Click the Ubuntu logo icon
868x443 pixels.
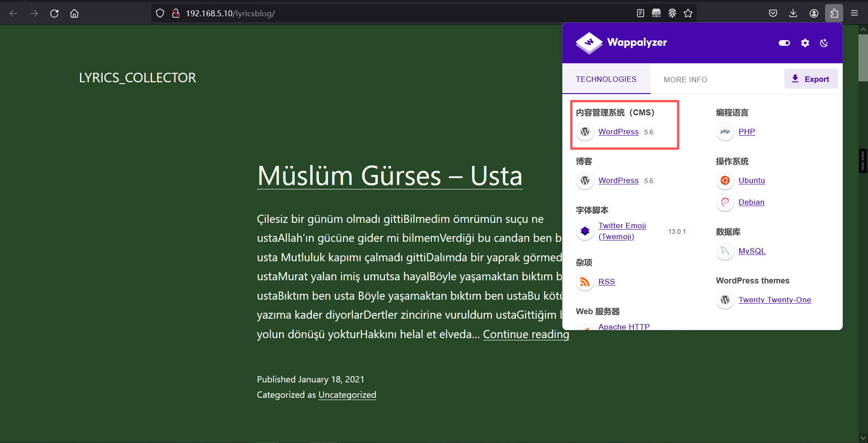[x=725, y=180]
